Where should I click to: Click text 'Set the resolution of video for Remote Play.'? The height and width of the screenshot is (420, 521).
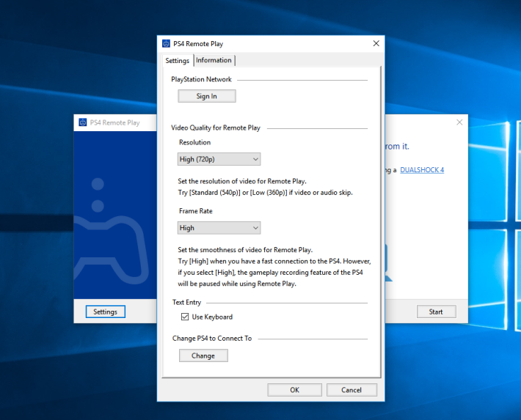(x=242, y=181)
